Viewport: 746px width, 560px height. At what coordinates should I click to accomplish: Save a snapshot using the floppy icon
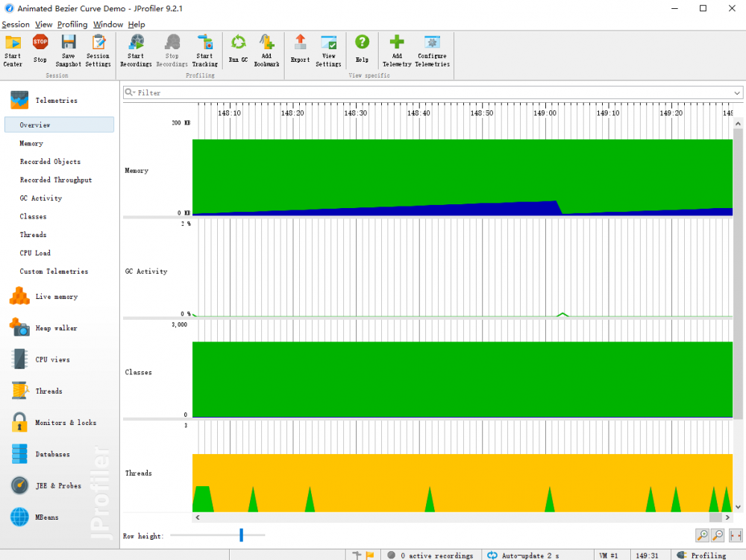tap(68, 49)
